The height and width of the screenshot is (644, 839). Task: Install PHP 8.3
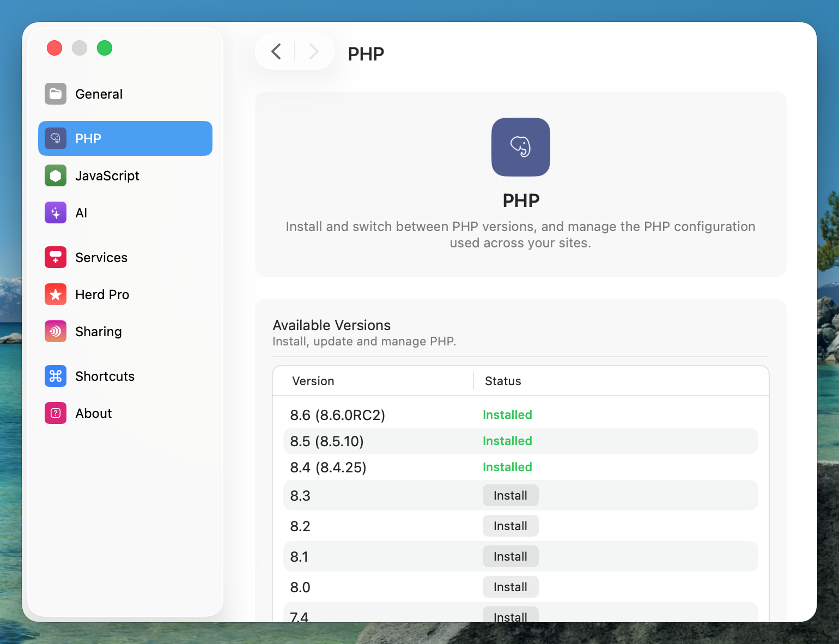pos(510,495)
